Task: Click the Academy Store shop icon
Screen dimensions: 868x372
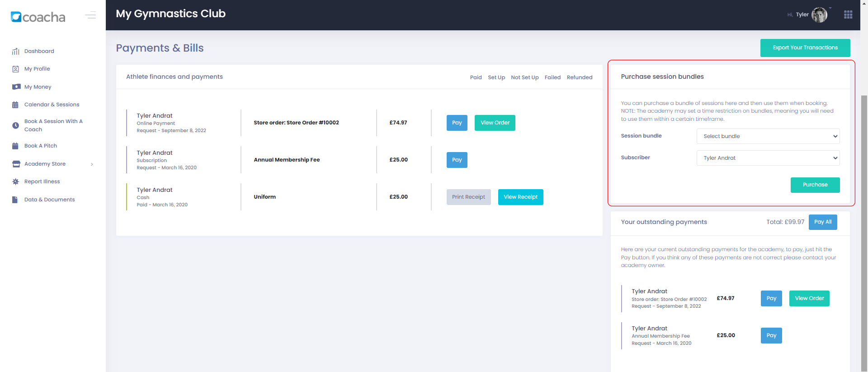Action: (16, 164)
